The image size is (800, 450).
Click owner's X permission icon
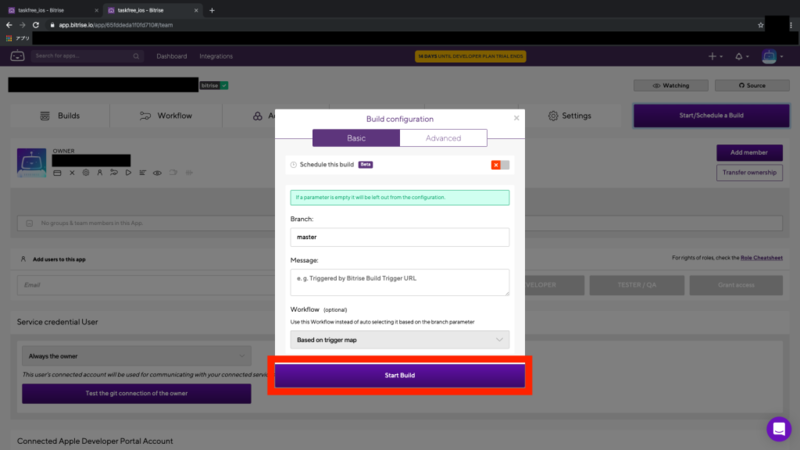(x=72, y=173)
